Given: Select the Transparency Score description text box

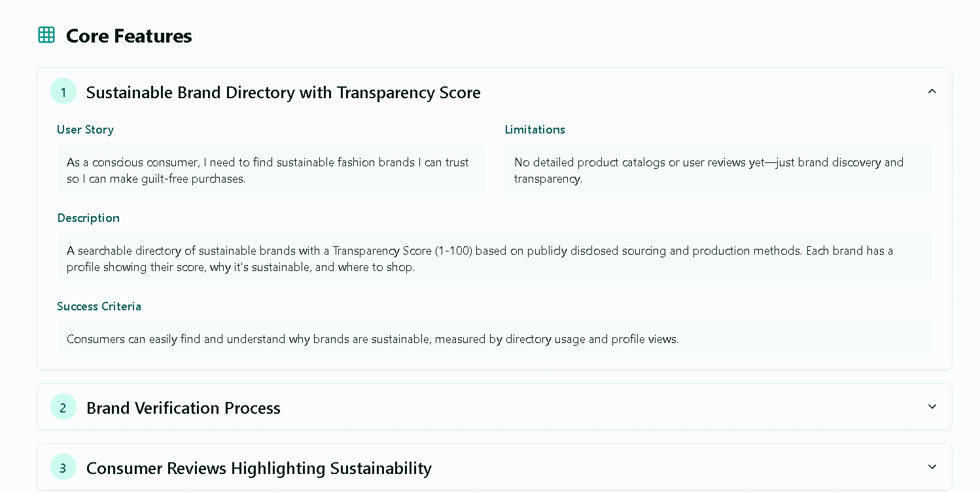Looking at the screenshot, I should coord(494,259).
